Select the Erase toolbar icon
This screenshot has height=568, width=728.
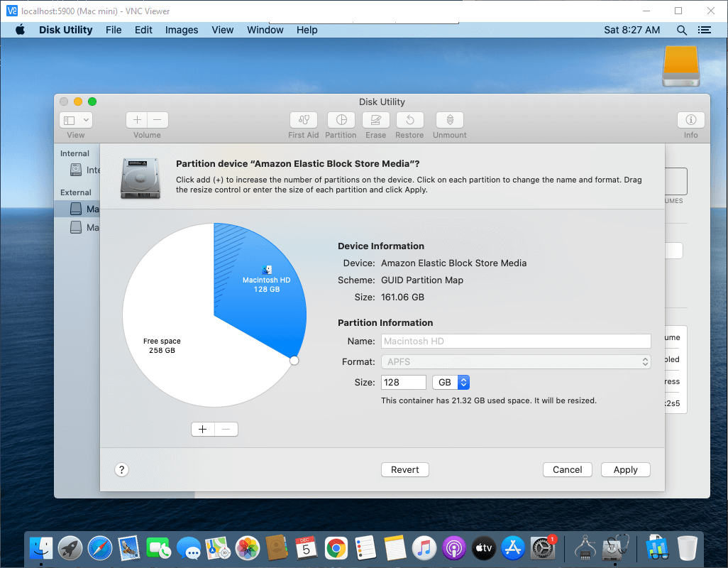[375, 121]
